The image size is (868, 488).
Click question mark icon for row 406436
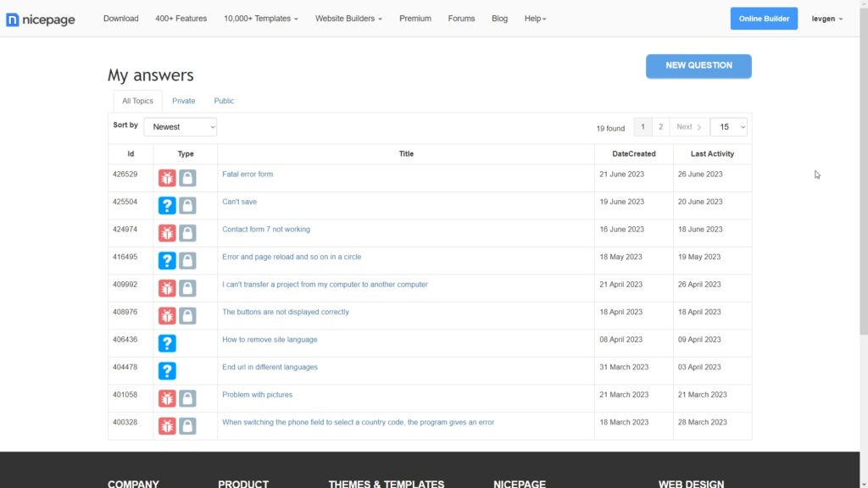(167, 343)
